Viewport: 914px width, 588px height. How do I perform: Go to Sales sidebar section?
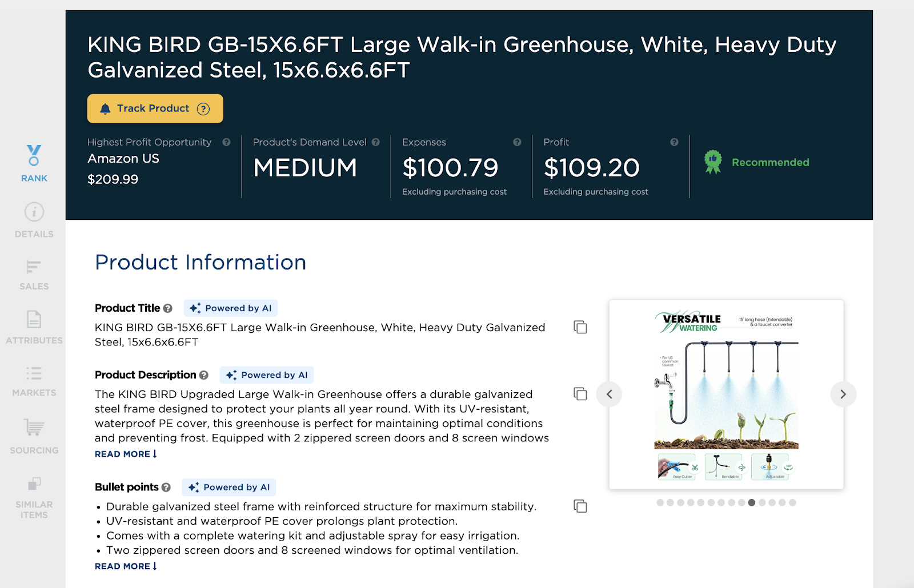click(34, 275)
